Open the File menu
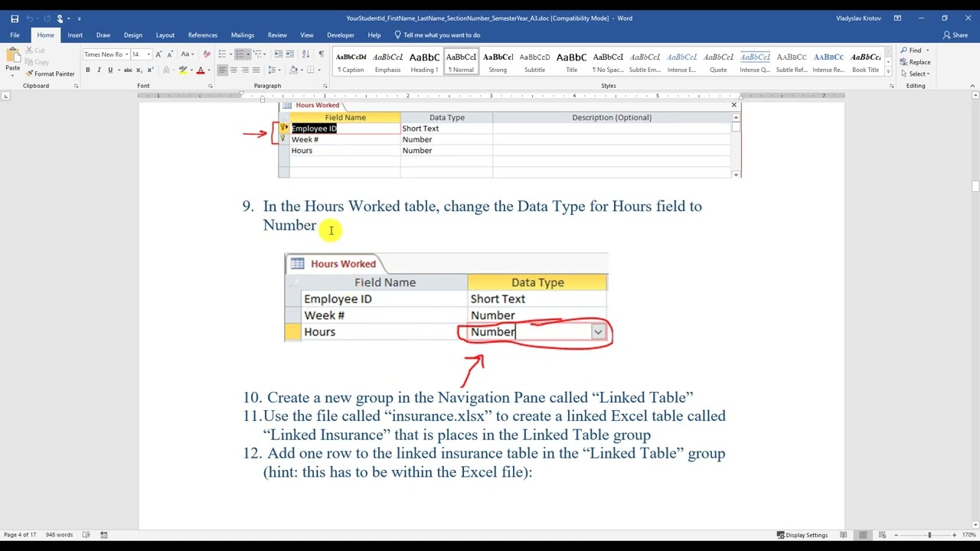 tap(15, 35)
